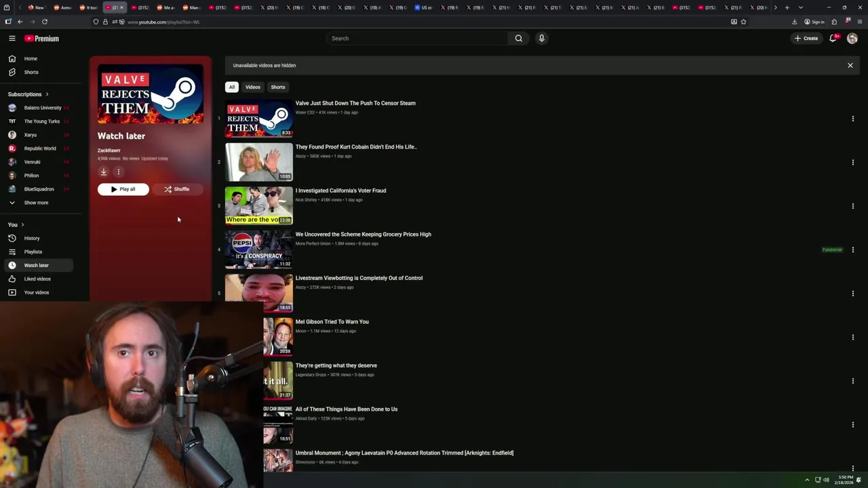The height and width of the screenshot is (488, 868).
Task: Expand the Subscriptions section chevron
Action: [47, 94]
